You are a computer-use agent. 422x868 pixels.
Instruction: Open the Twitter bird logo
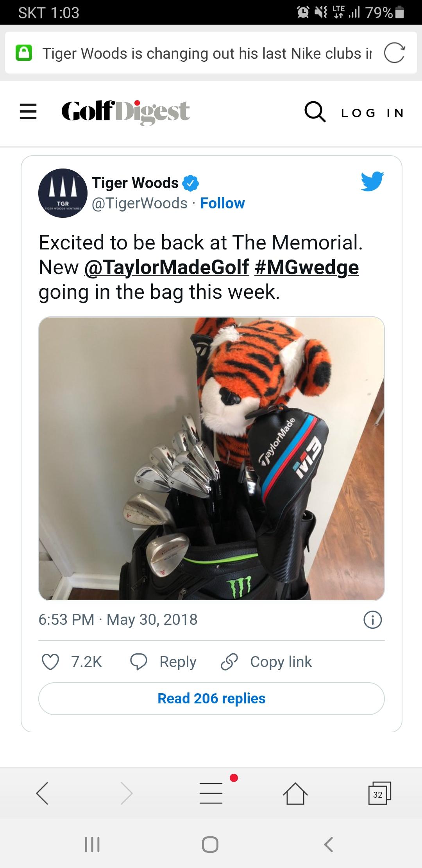372,181
